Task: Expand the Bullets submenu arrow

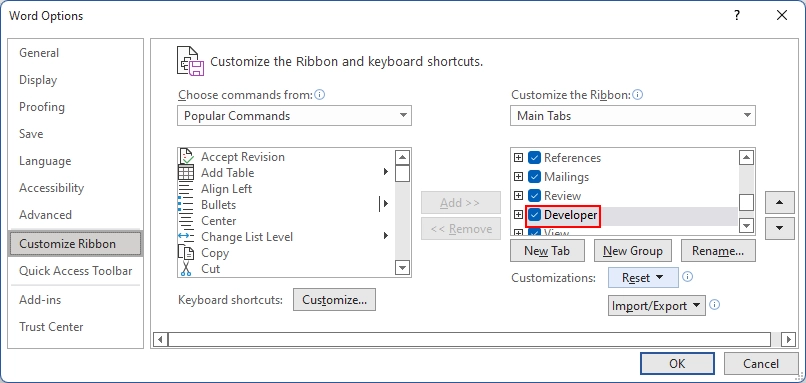Action: point(386,204)
